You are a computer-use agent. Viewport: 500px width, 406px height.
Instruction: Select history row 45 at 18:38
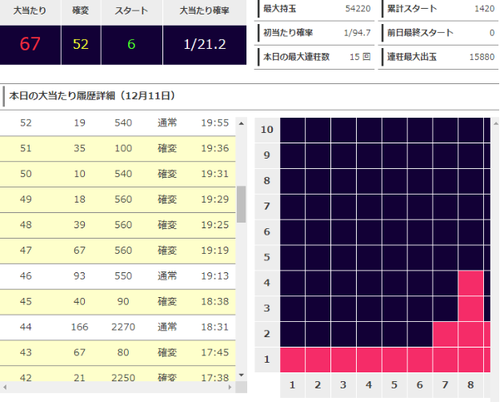coord(118,302)
